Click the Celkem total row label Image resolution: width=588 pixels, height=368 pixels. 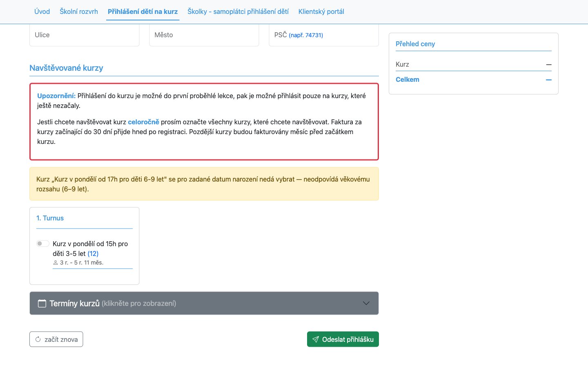click(408, 80)
